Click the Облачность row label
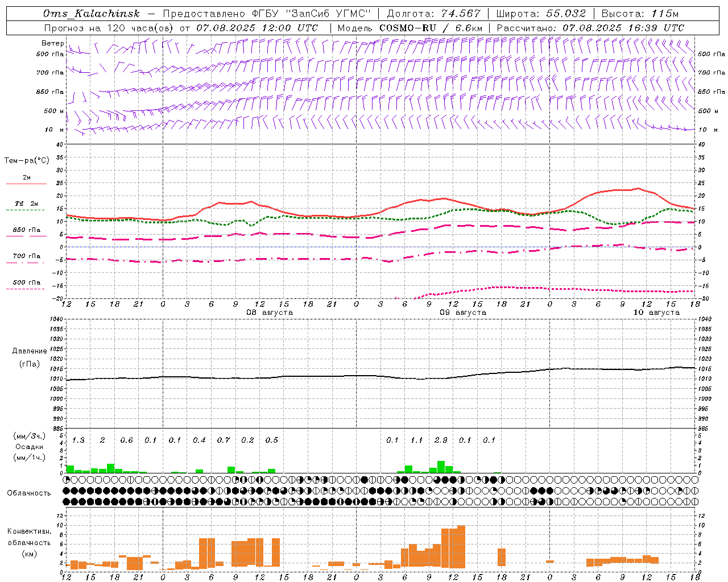Screen dimensions: 728x582 [x=29, y=493]
